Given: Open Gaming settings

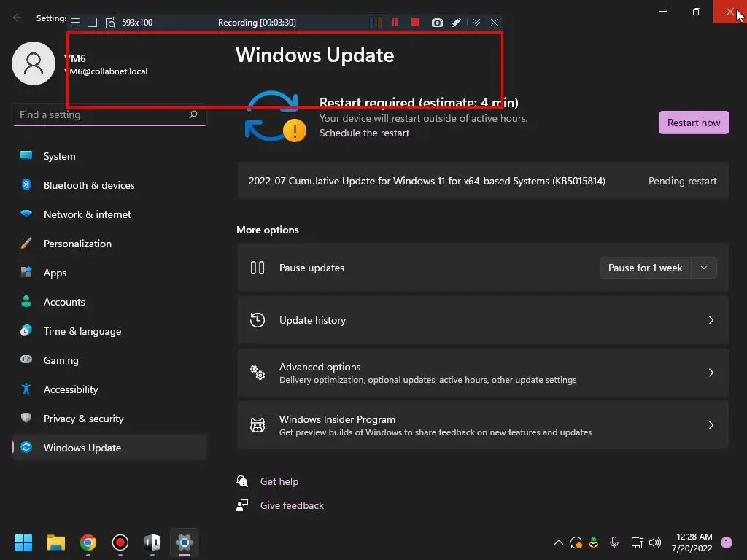Looking at the screenshot, I should (x=109, y=360).
